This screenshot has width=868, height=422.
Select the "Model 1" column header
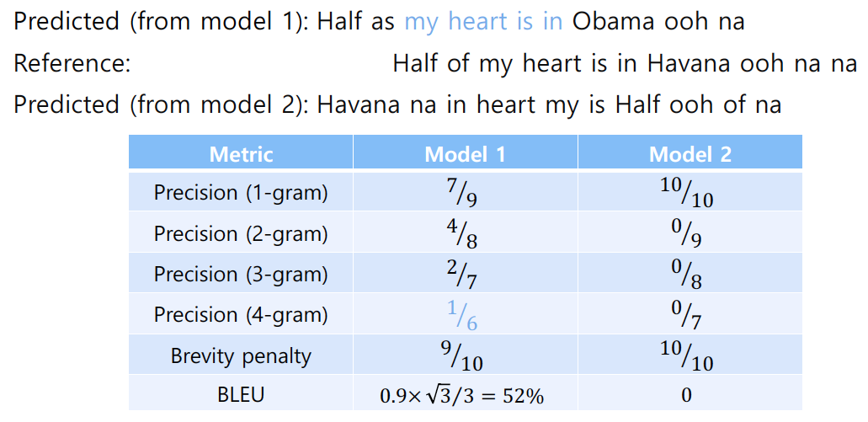(x=466, y=154)
